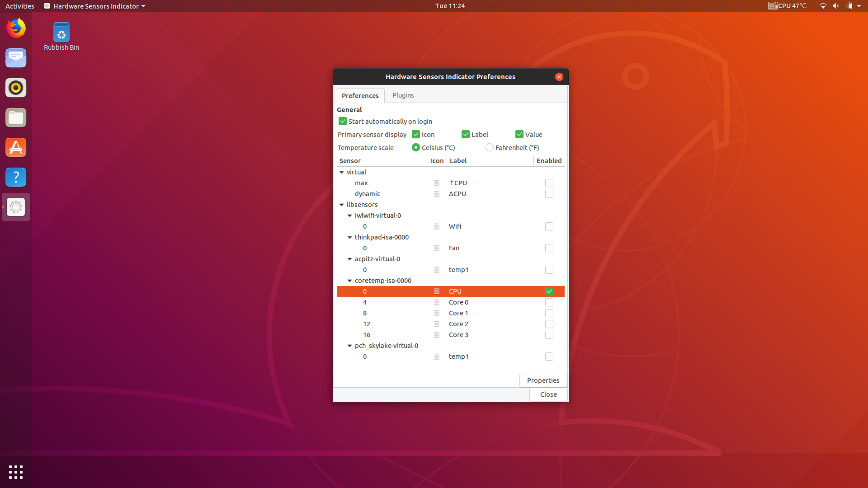Uncheck Start automatically on login

pyautogui.click(x=343, y=121)
